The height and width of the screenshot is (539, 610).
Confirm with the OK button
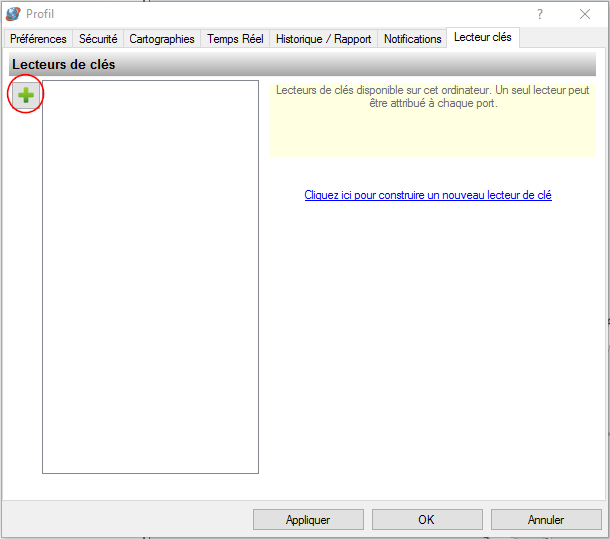pyautogui.click(x=426, y=520)
